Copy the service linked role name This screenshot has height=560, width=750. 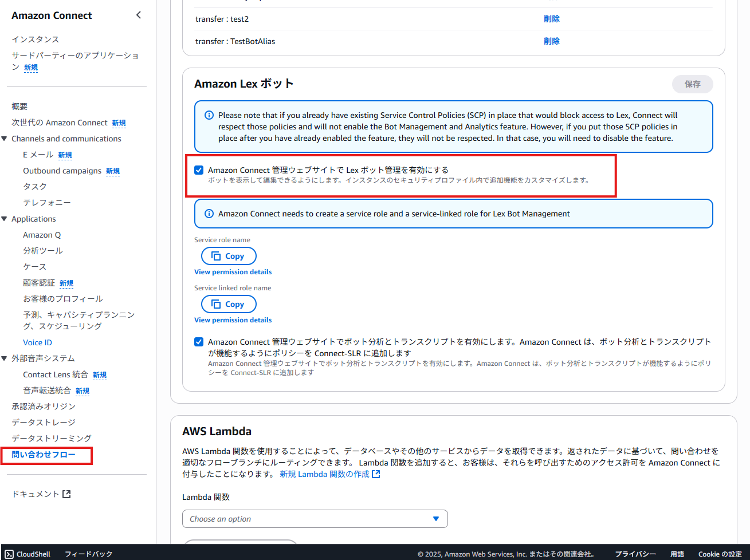(229, 304)
